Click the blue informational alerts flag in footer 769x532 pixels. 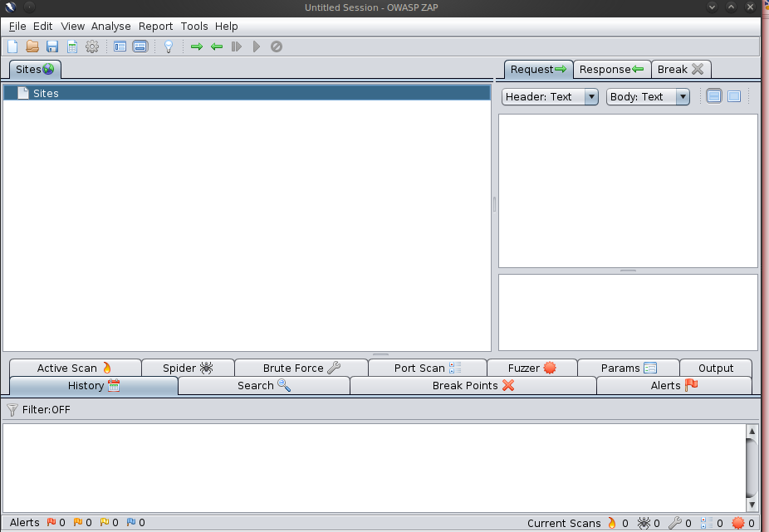click(x=131, y=522)
